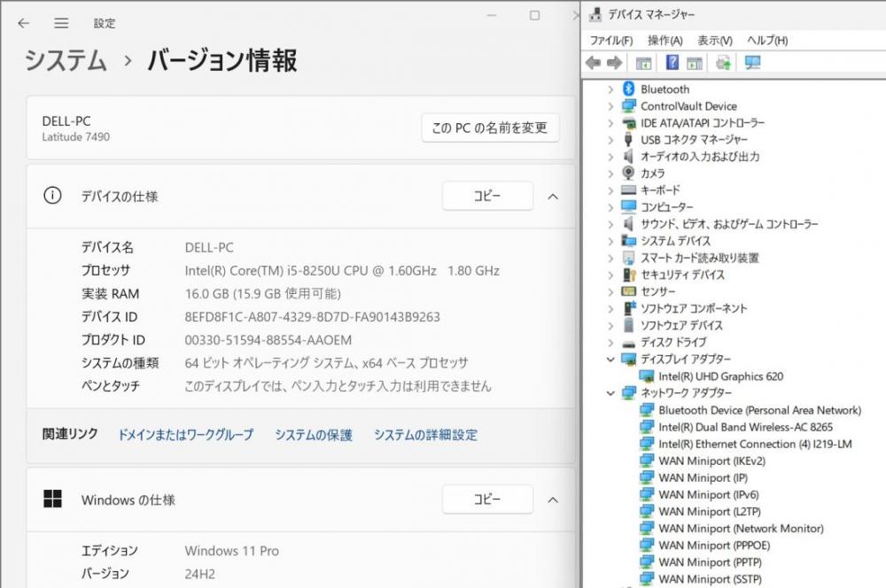The width and height of the screenshot is (886, 588).
Task: Click the Device Manager title bar icon
Action: 595,15
